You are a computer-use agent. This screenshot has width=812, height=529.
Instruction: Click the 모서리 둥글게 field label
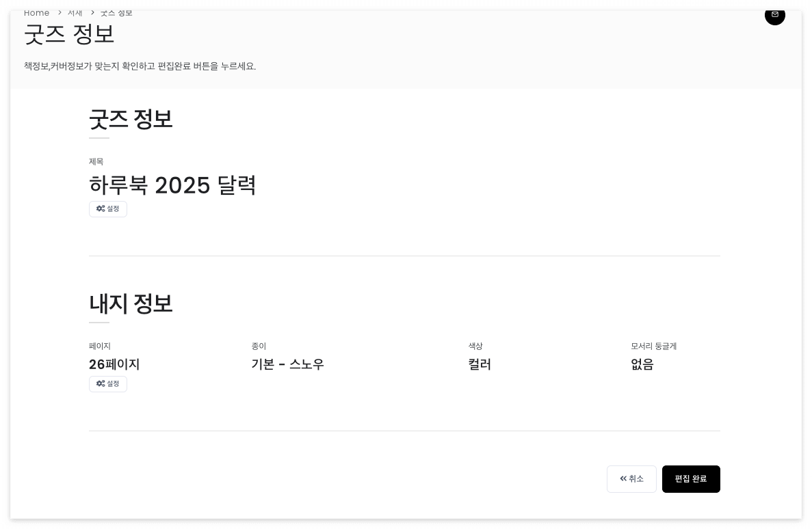pyautogui.click(x=653, y=346)
